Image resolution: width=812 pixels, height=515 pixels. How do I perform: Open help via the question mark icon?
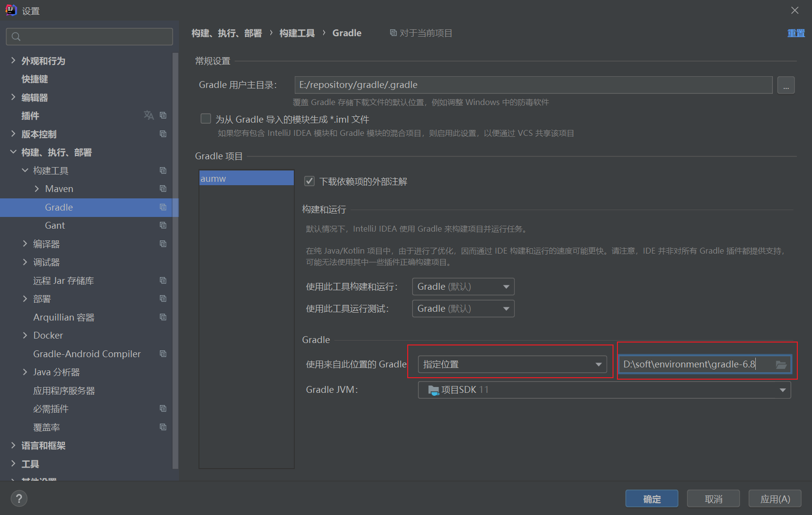pos(19,498)
